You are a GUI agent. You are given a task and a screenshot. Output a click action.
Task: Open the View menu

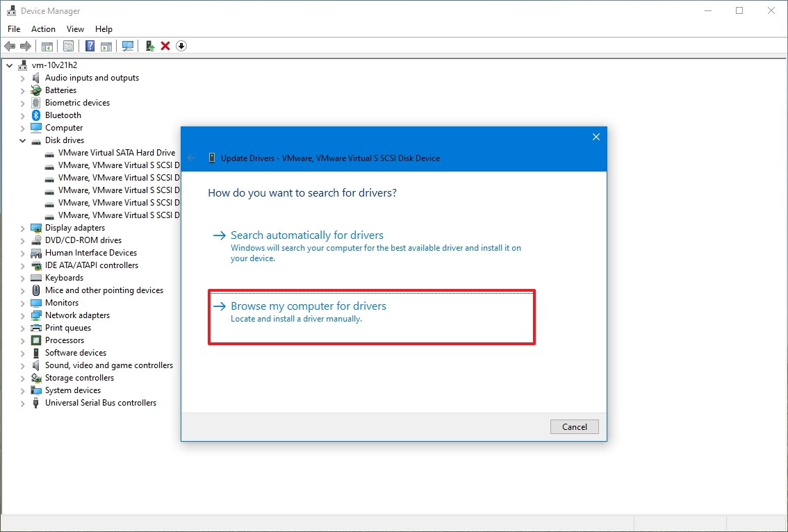coord(75,28)
